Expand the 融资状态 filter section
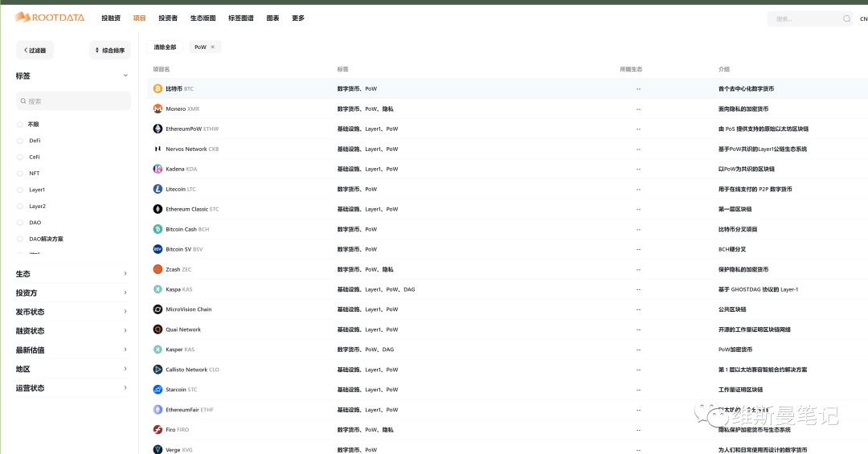 click(125, 330)
